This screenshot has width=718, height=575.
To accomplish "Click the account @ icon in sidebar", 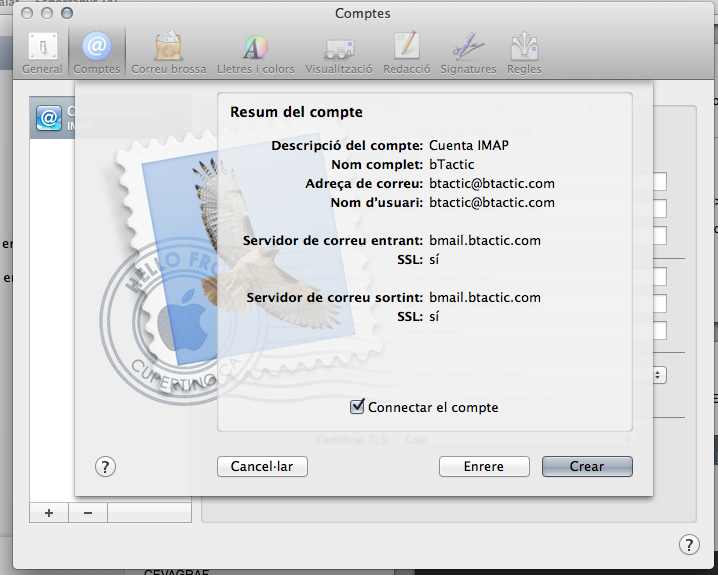I will 49,118.
